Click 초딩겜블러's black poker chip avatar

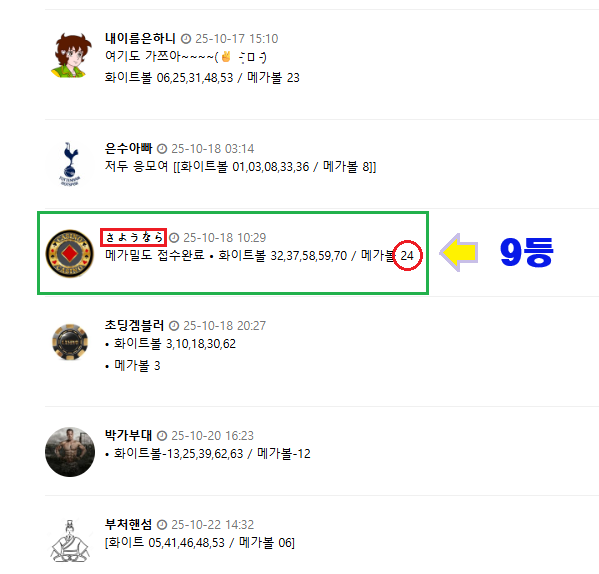70,342
